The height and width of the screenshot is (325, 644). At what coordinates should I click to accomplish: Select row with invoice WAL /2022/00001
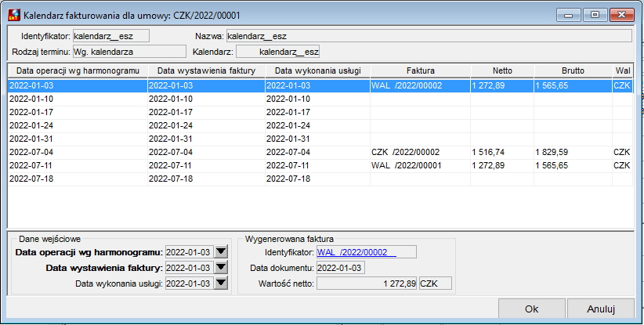(320, 165)
